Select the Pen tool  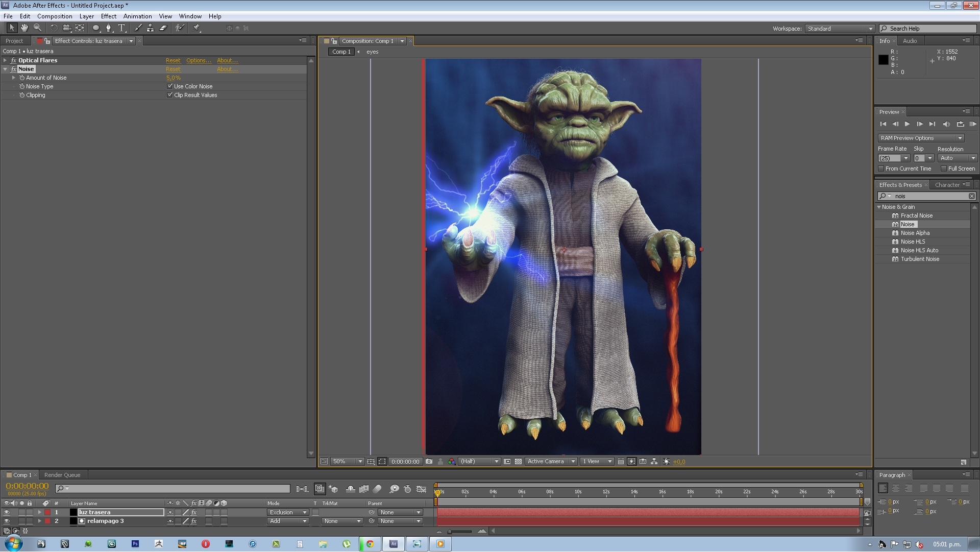[108, 28]
